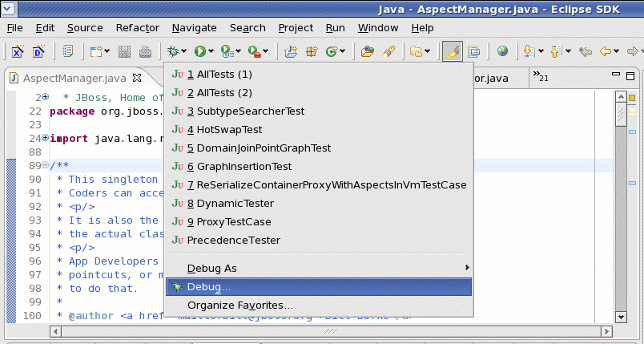Click the Back navigation arrow icon
The image size is (644, 344).
(606, 52)
